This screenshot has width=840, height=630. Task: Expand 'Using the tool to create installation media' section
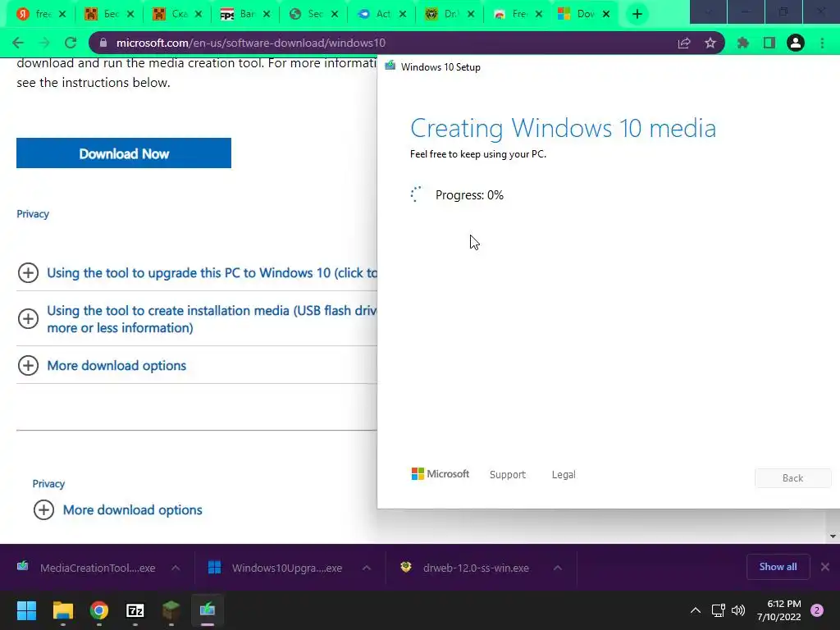28,319
